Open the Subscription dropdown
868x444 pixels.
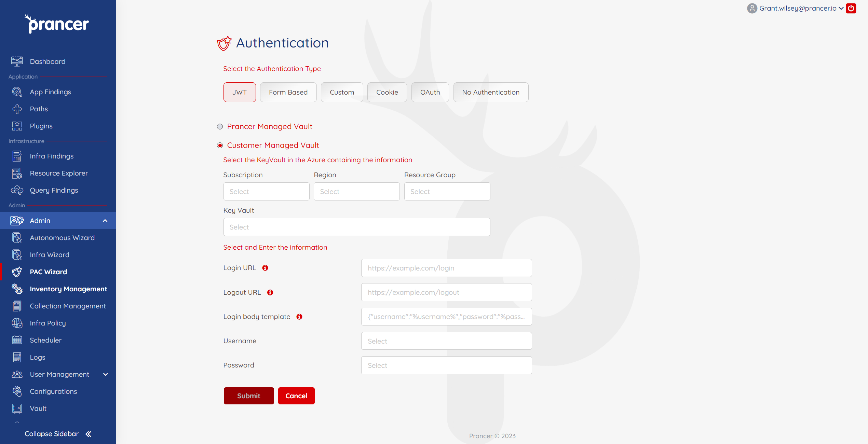coord(266,191)
